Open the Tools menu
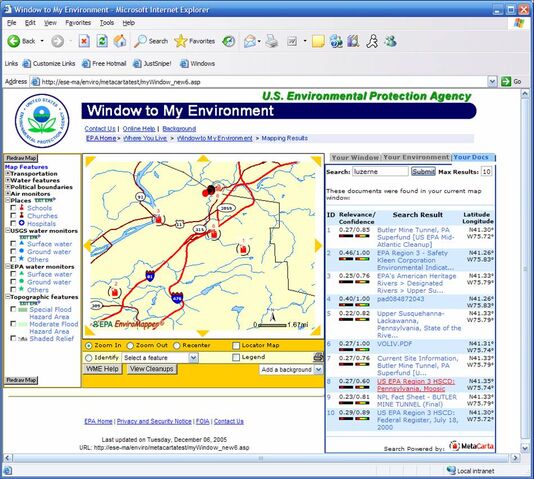This screenshot has height=479, width=534. click(107, 23)
